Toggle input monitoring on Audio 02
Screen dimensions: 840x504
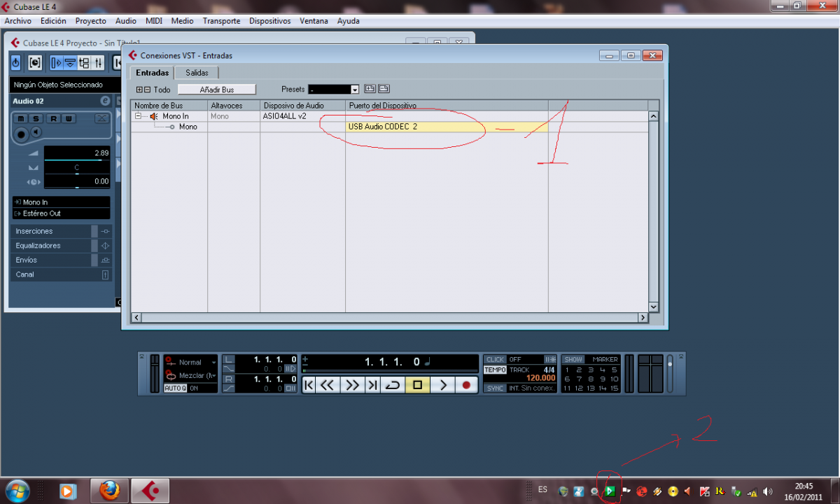[x=36, y=132]
